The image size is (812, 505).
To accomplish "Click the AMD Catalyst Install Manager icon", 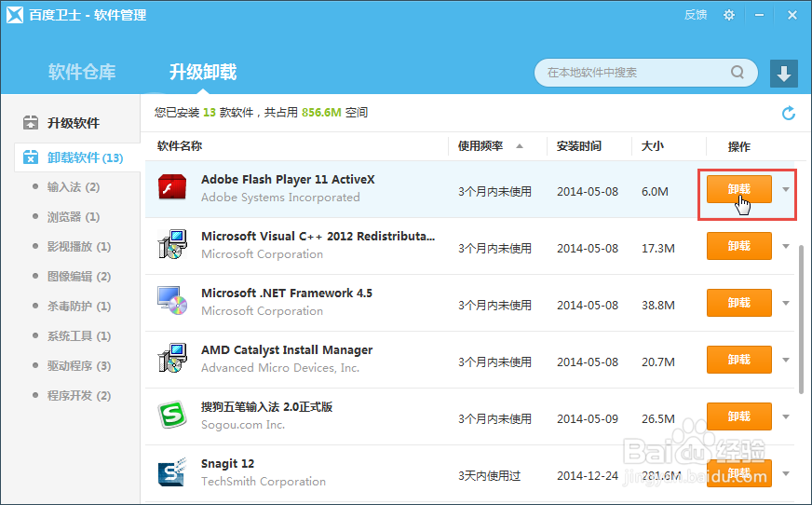I will pyautogui.click(x=172, y=358).
